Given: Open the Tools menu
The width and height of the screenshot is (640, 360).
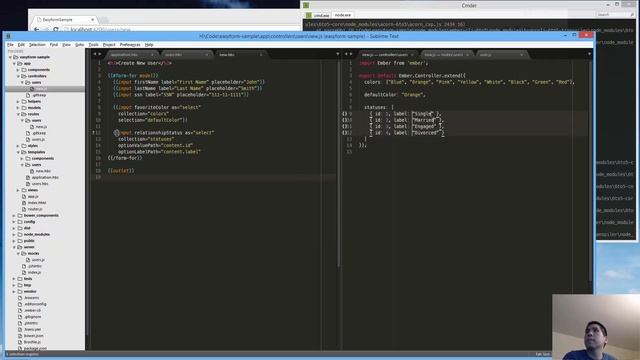Looking at the screenshot, I should click(93, 44).
